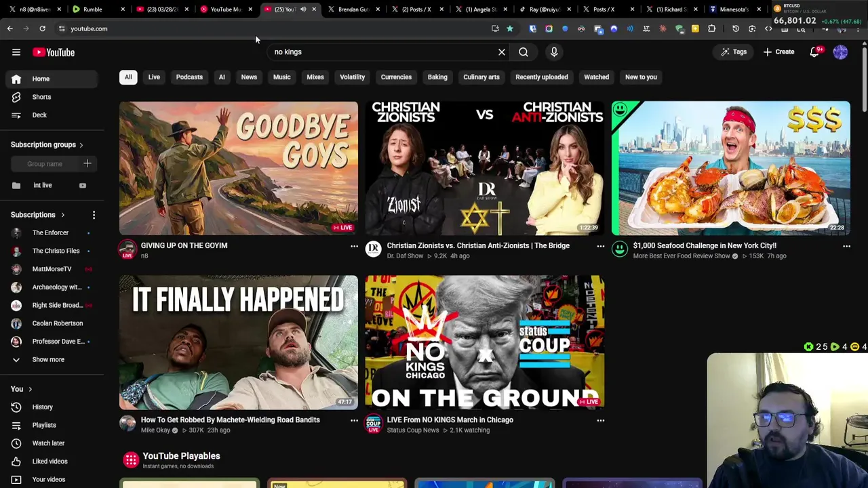The image size is (868, 488).
Task: Open Status Coup News channel link
Action: (413, 430)
